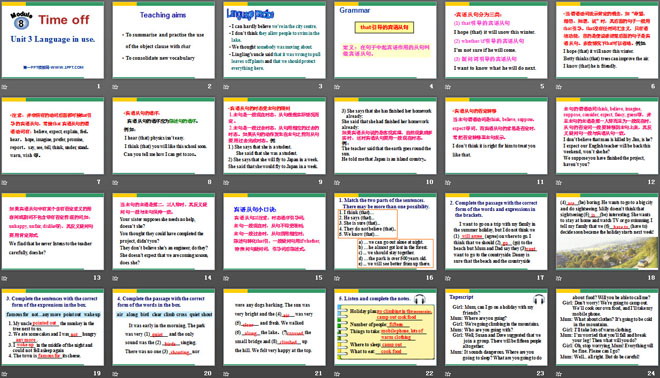This screenshot has height=378, width=660.
Task: Select slide 10 about 'finished her homework already'
Action: [x=385, y=136]
